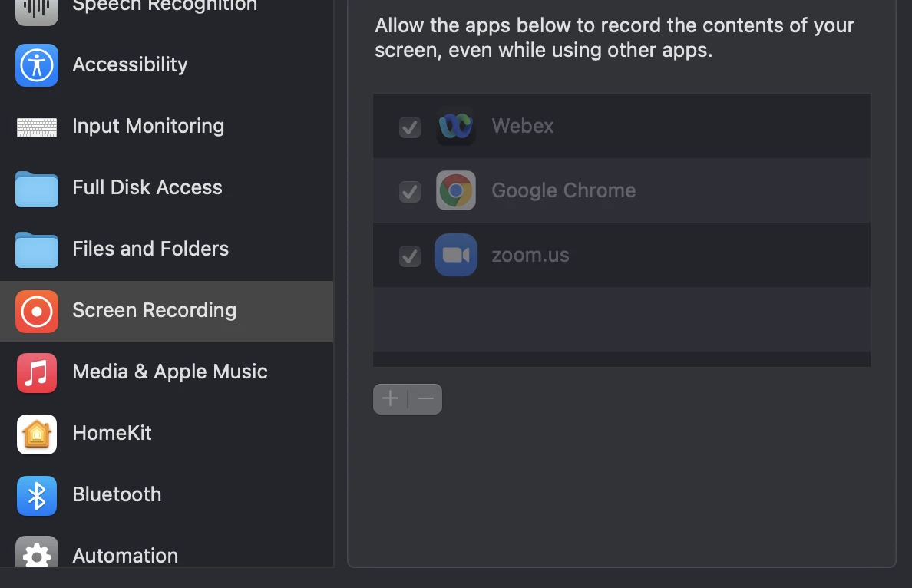Toggle the Google Chrome checkbox

tap(410, 191)
